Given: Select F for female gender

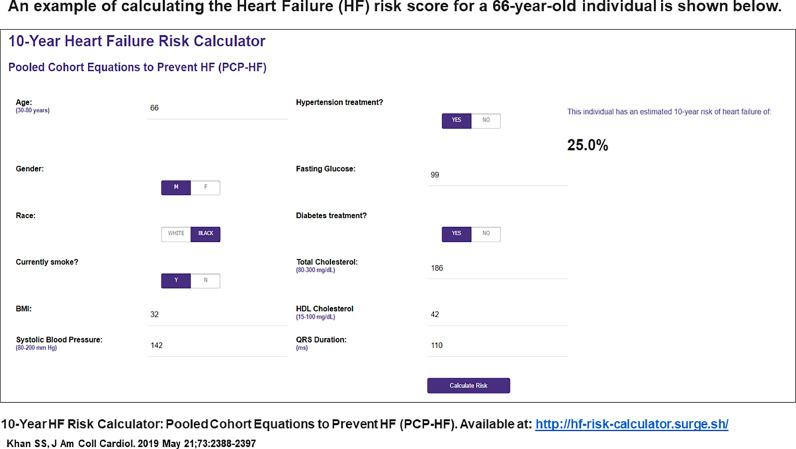Looking at the screenshot, I should coord(205,188).
